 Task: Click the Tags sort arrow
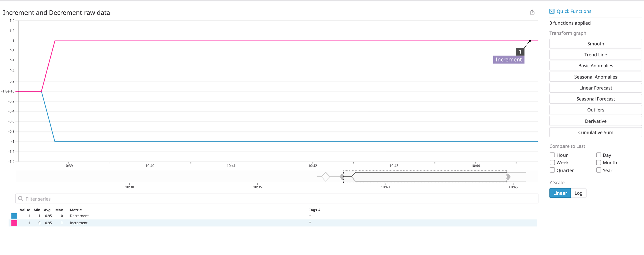pos(319,210)
